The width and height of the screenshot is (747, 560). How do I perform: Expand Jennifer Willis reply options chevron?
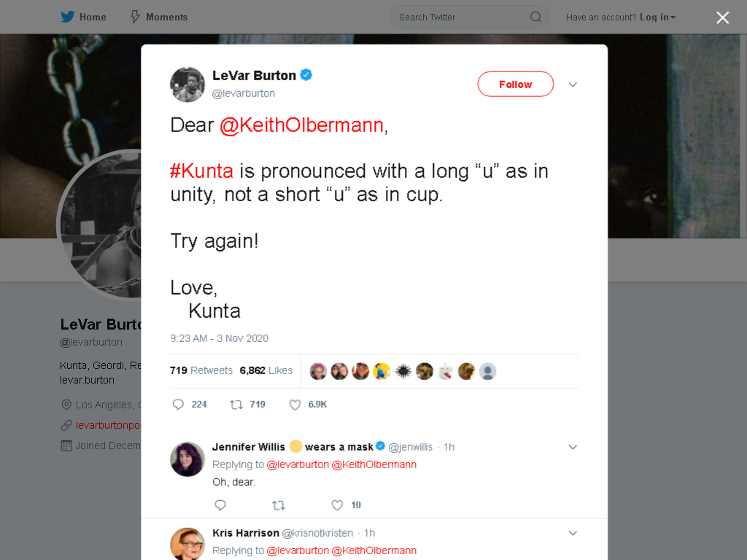coord(573,447)
